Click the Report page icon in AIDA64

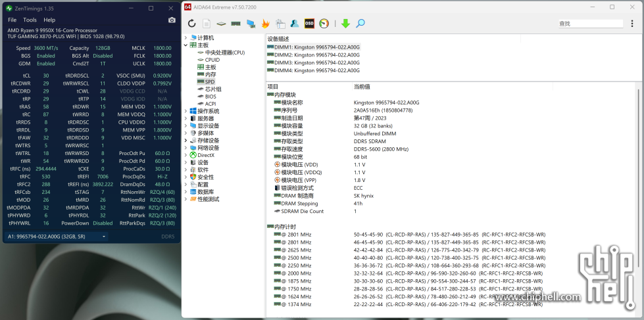207,24
